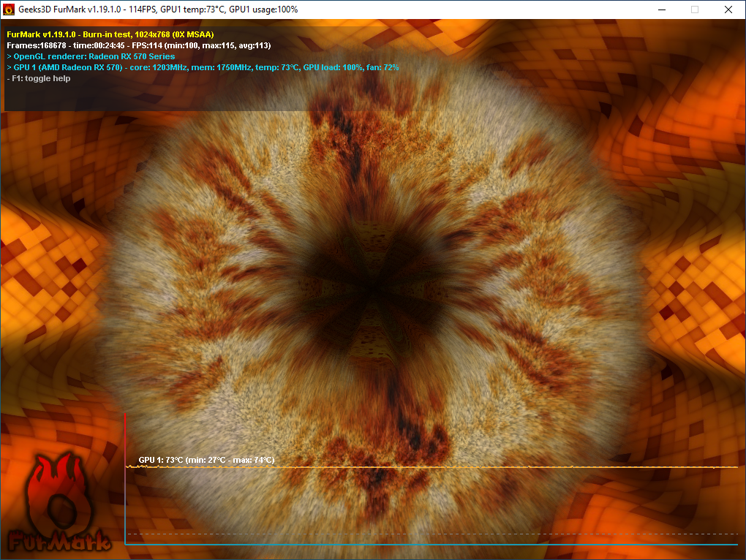Click the 'F1: toggle help' text
This screenshot has height=560, width=746.
point(39,78)
